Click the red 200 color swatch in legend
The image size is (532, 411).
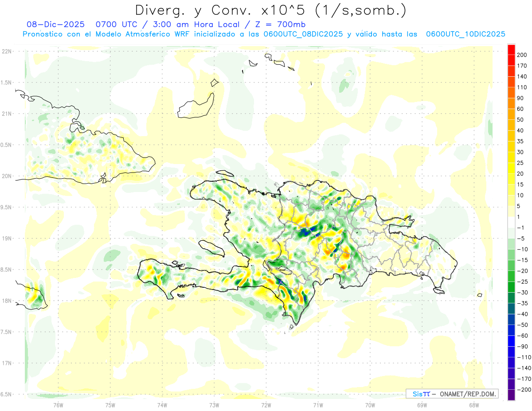click(x=511, y=49)
